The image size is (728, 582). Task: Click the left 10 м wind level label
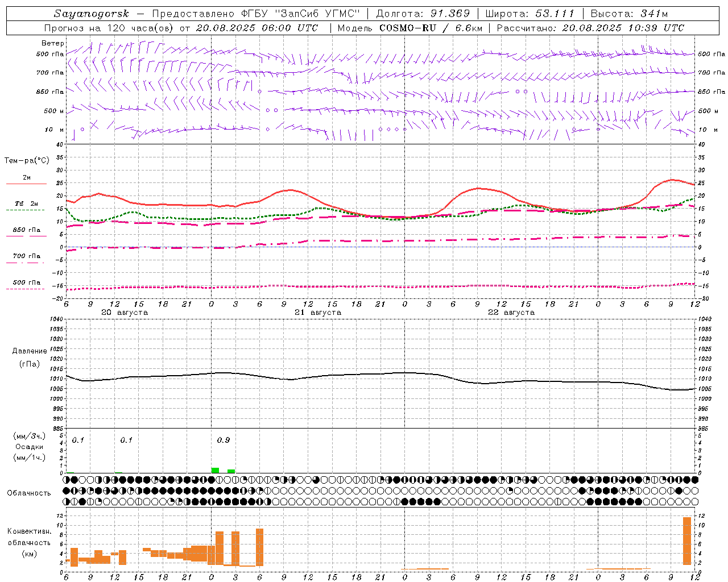55,130
